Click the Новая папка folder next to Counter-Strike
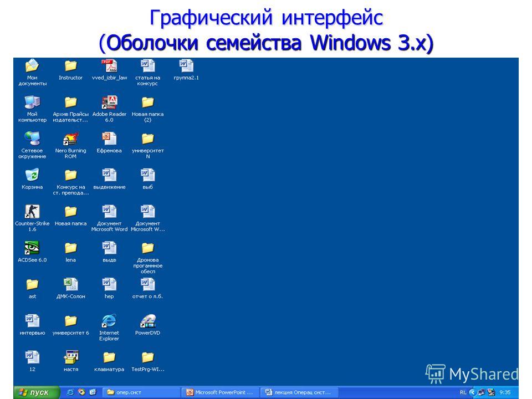The height and width of the screenshot is (399, 532). [x=70, y=211]
